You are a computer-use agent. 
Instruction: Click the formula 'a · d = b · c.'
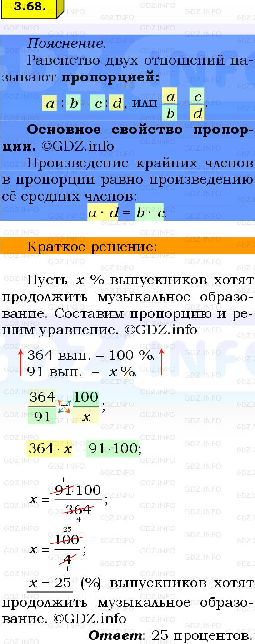(127, 212)
